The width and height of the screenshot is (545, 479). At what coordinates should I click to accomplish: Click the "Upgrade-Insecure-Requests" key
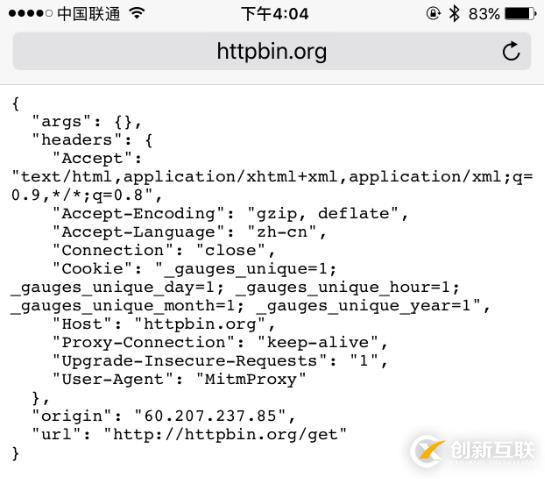tap(189, 361)
